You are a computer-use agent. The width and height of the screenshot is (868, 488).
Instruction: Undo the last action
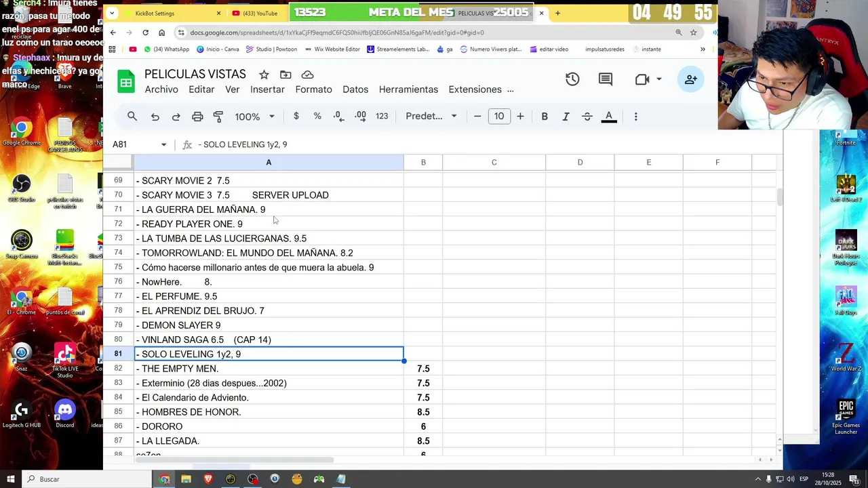point(155,117)
